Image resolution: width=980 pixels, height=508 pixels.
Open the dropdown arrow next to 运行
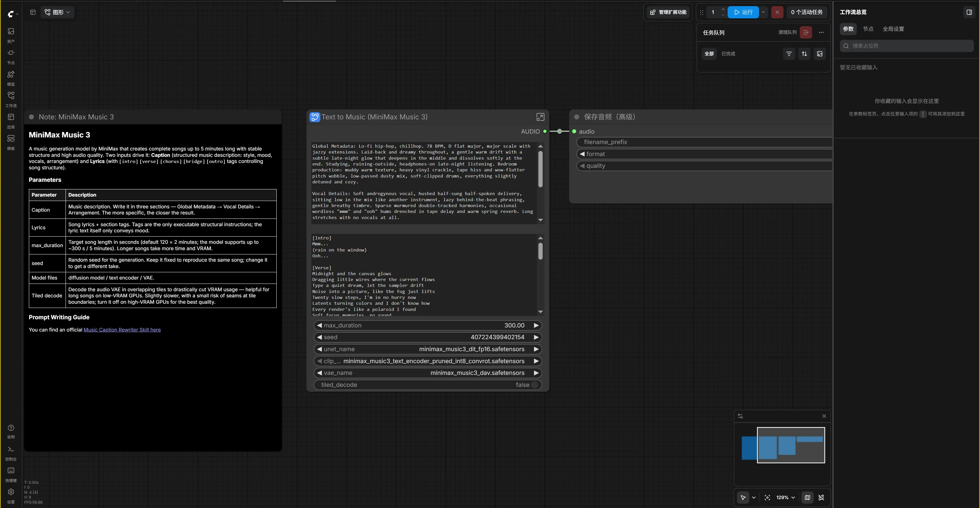pyautogui.click(x=763, y=12)
